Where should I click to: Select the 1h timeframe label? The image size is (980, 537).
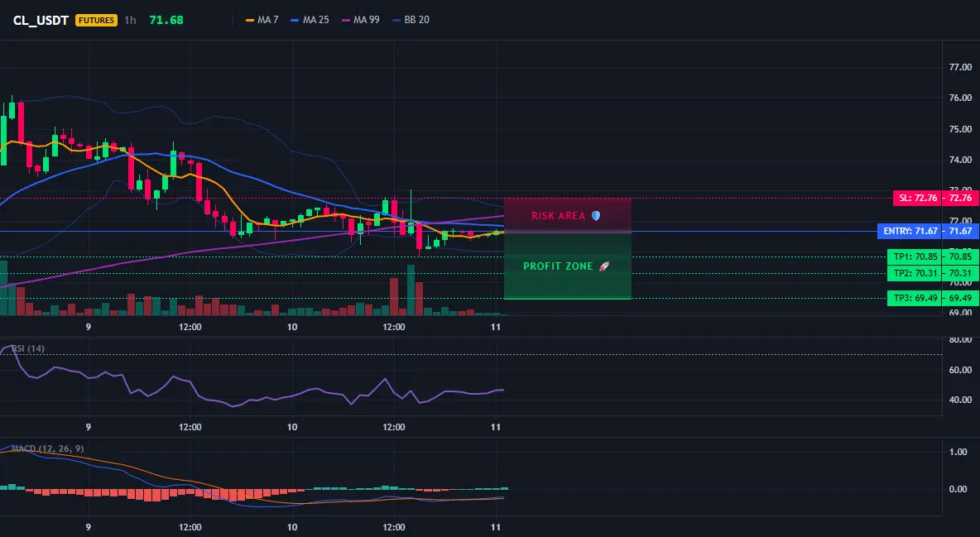click(130, 20)
